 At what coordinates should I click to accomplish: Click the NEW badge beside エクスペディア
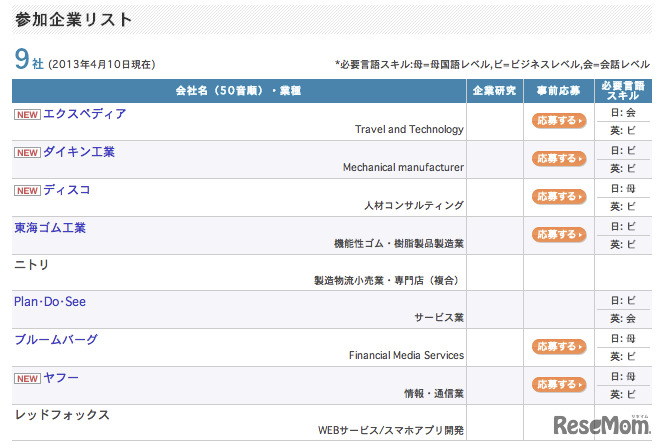[x=28, y=115]
